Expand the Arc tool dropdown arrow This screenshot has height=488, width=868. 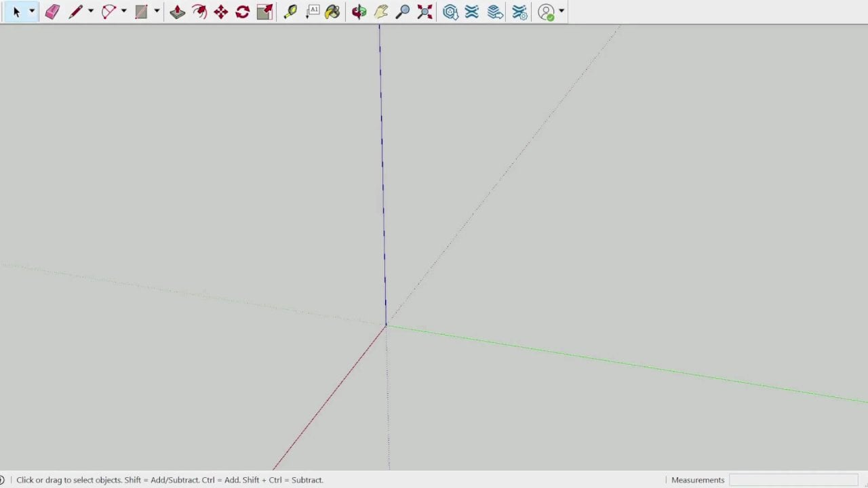(123, 12)
